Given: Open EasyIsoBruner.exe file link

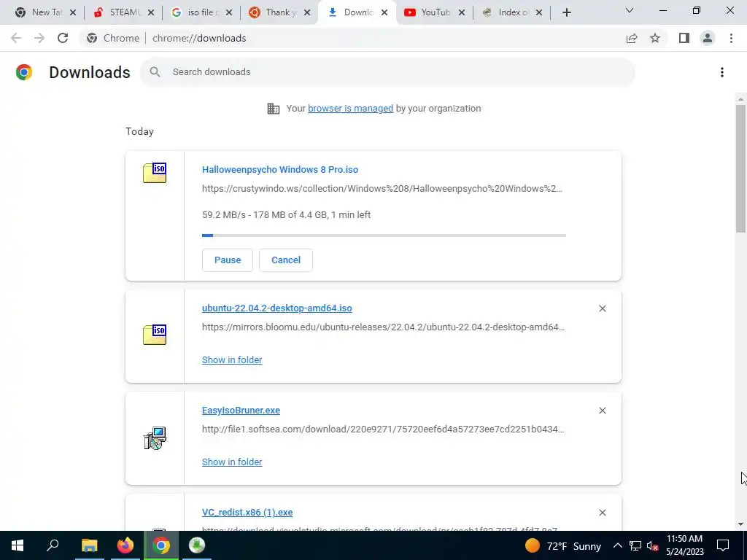Looking at the screenshot, I should pos(241,411).
